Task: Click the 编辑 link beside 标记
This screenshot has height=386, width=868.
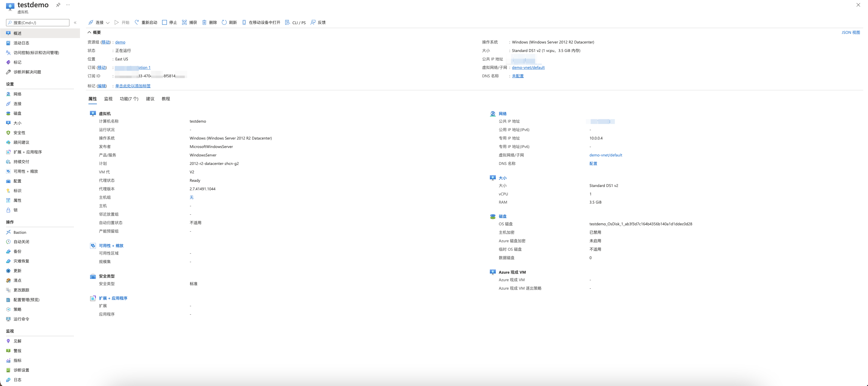Action: pyautogui.click(x=101, y=86)
